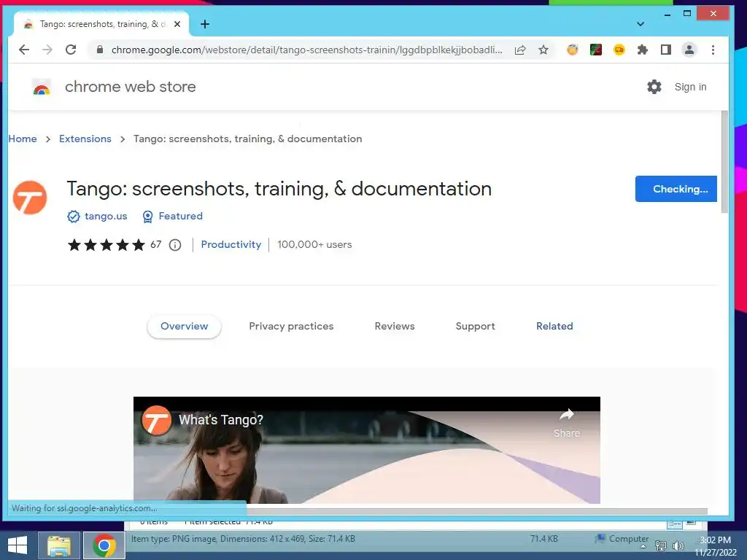Click the address bar URL field

(x=307, y=50)
